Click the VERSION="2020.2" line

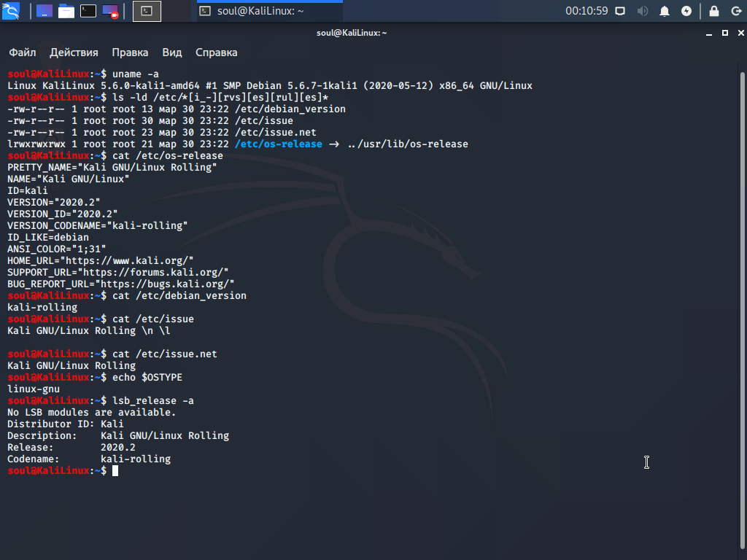[x=53, y=203]
